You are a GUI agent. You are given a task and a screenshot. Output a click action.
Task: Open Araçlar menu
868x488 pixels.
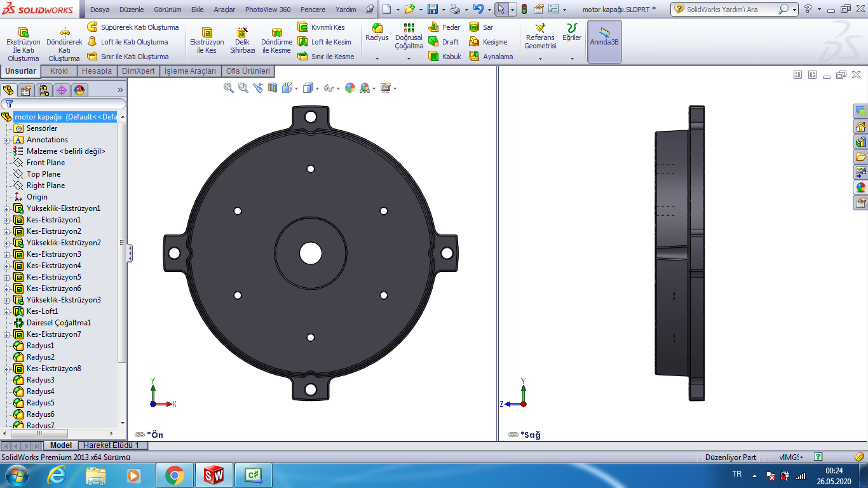click(x=224, y=10)
